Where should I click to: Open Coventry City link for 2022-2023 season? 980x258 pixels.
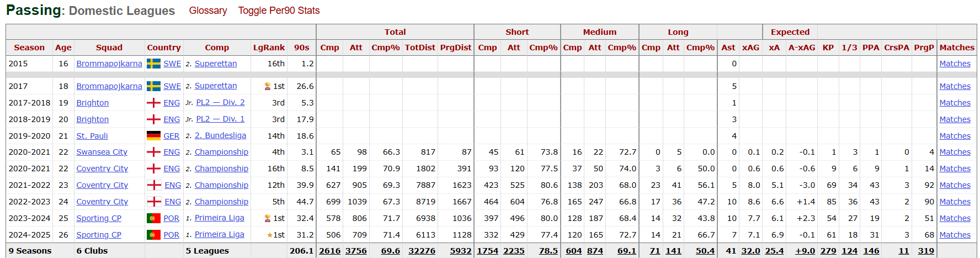[x=102, y=202]
